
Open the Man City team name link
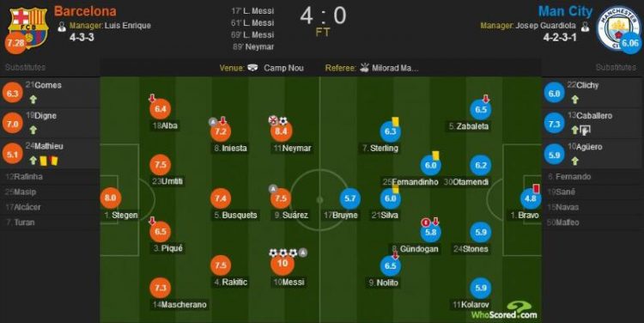[566, 11]
